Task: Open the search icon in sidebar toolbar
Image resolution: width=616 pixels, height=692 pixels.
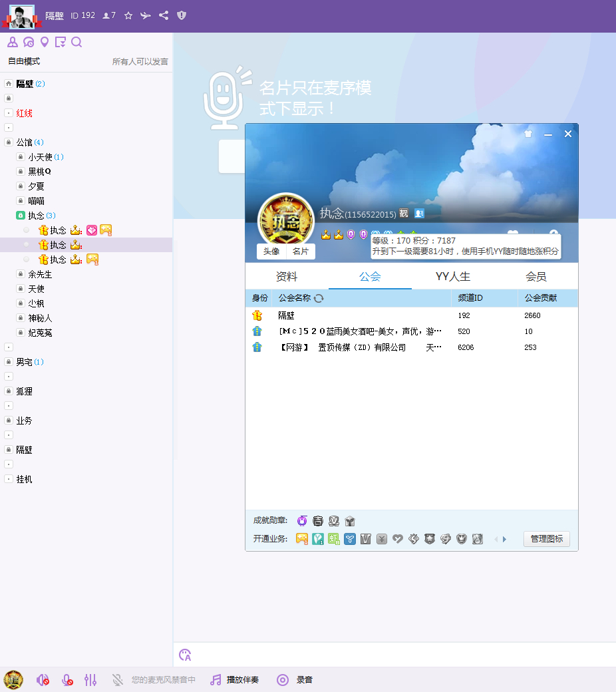Action: (77, 42)
